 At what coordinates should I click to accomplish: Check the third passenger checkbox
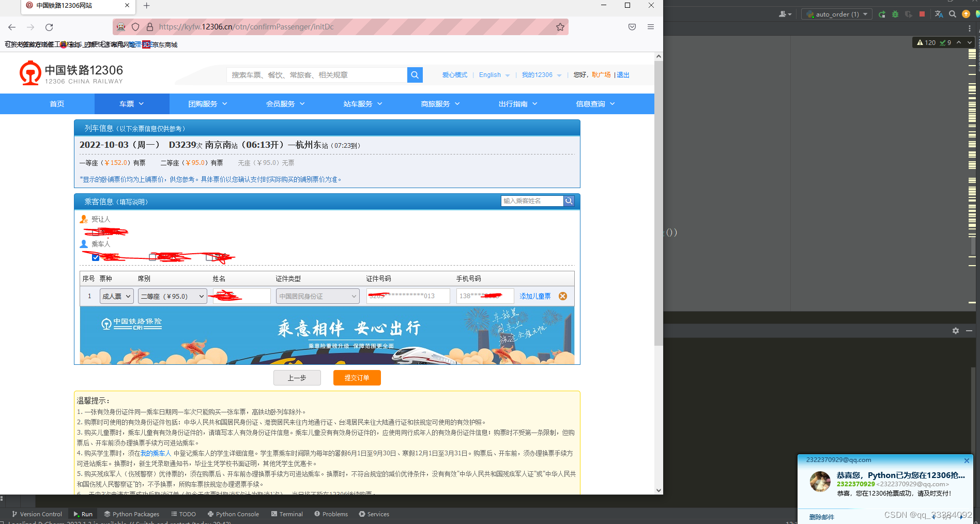pyautogui.click(x=209, y=257)
